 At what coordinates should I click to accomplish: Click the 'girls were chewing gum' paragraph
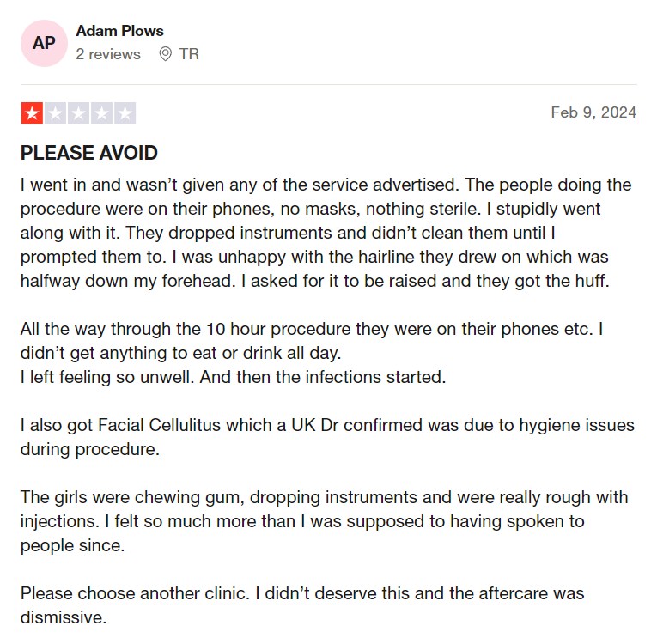tap(325, 521)
